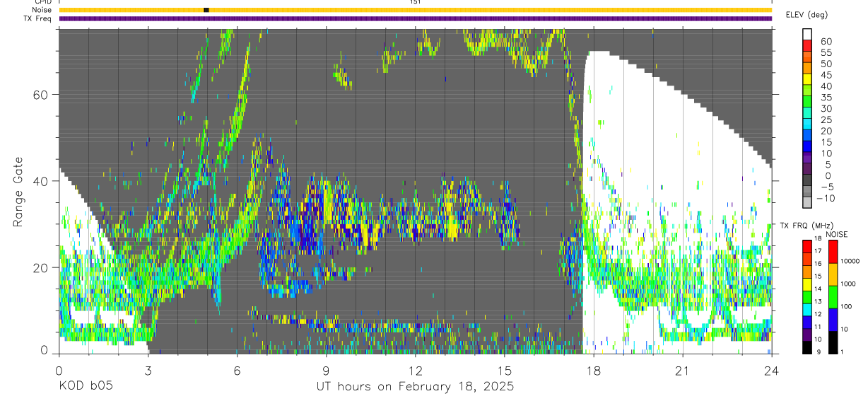Click the 'ELEV (deg)' legend title
The height and width of the screenshot is (401, 868).
(x=807, y=14)
